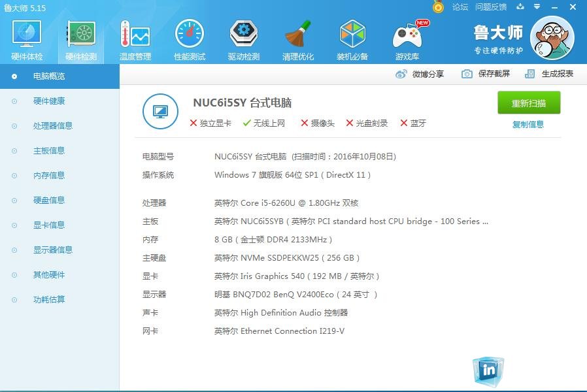
Task: Click the NVMe SSDPEKKW25 disk value
Action: pos(287,258)
